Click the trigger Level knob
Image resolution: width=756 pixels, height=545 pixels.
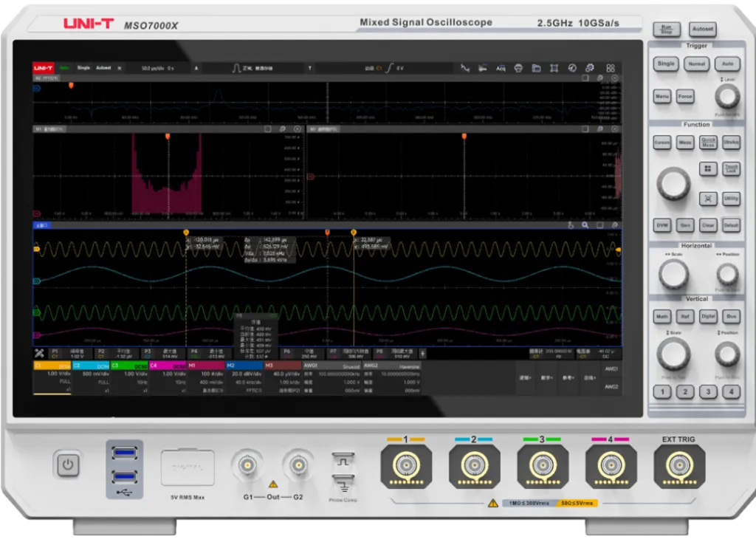tap(726, 97)
